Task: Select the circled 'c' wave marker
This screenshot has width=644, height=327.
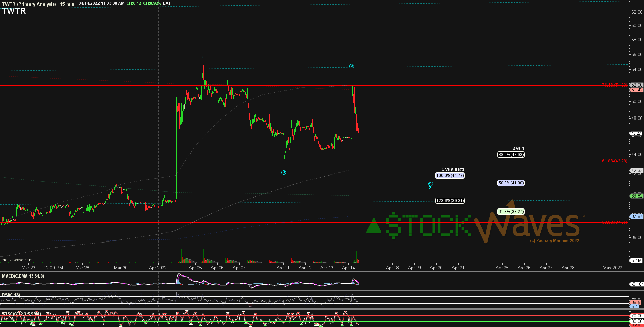Action: [430, 184]
